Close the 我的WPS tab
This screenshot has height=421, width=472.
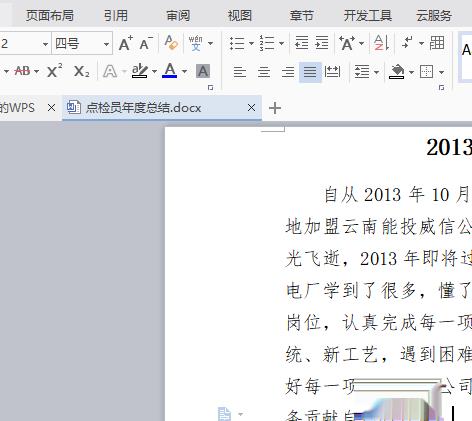click(51, 108)
